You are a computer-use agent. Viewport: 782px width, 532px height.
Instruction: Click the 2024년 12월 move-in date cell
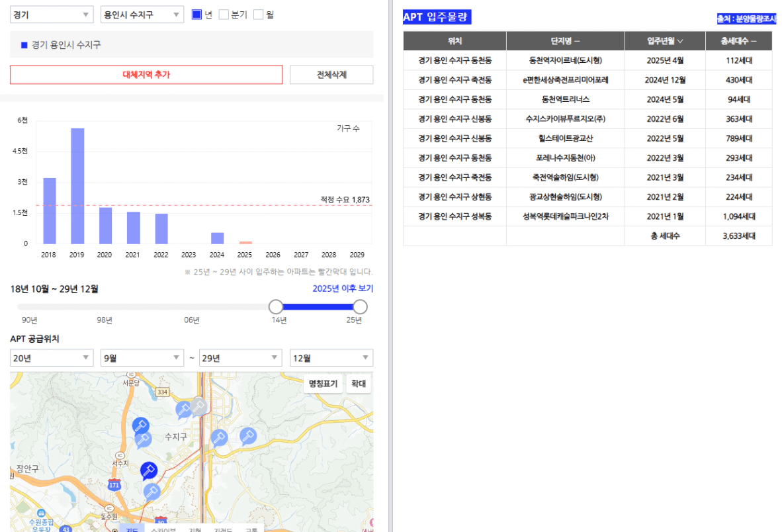pyautogui.click(x=665, y=80)
